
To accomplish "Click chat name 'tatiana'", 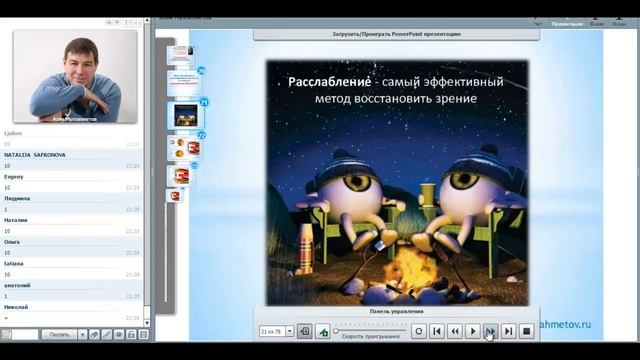I will (x=13, y=264).
